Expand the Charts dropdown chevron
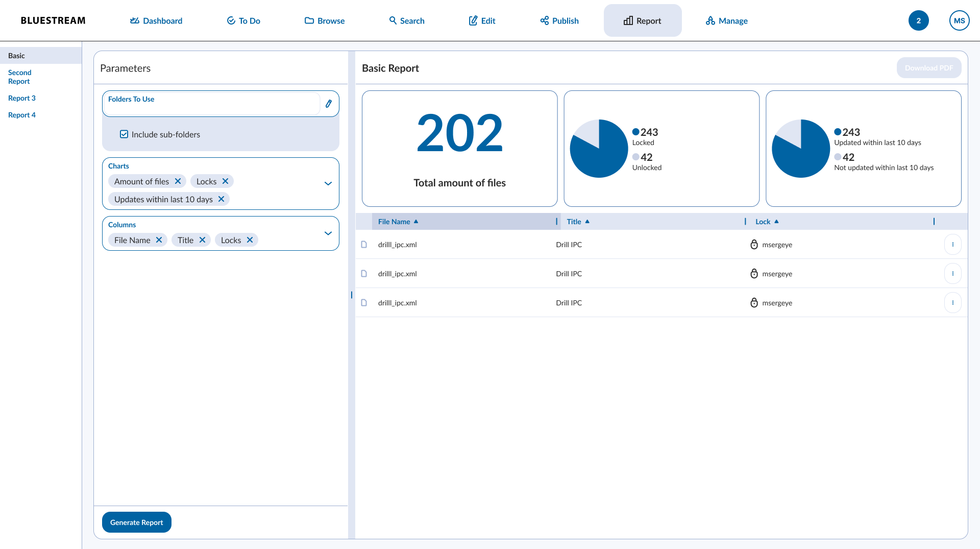Image resolution: width=980 pixels, height=549 pixels. tap(328, 183)
